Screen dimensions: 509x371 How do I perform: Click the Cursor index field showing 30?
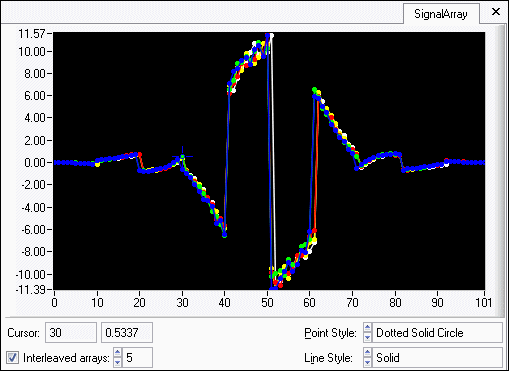click(x=71, y=332)
